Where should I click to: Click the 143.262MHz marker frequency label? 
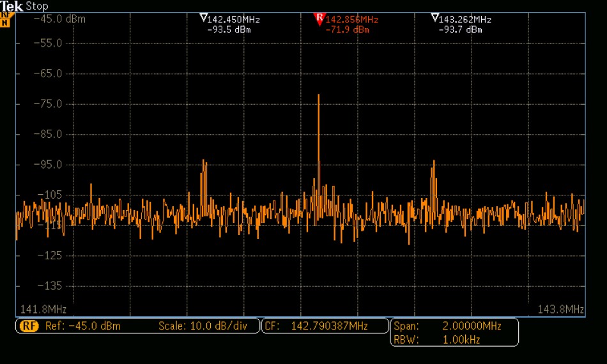point(465,20)
